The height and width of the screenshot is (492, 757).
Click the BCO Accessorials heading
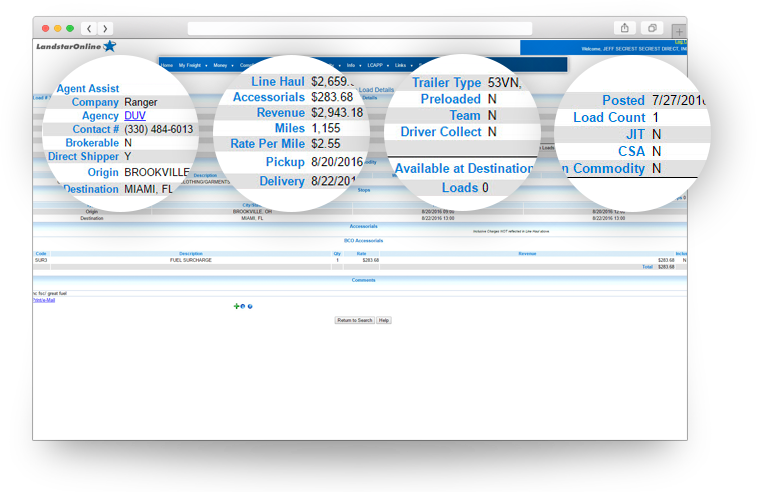[364, 240]
